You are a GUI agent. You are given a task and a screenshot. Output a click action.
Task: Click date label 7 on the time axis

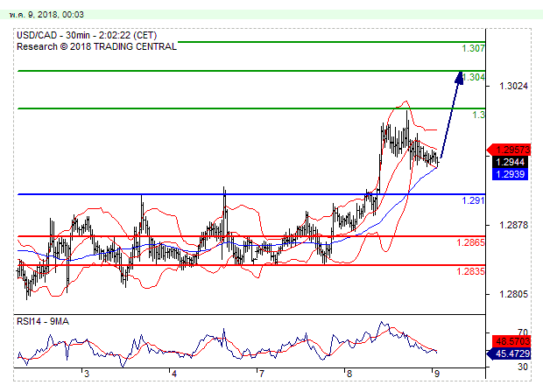tap(262, 374)
